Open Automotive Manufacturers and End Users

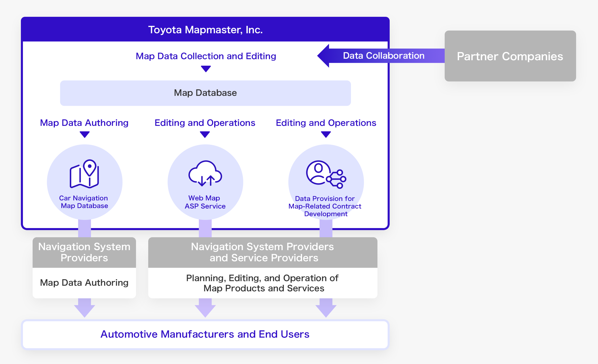point(206,334)
